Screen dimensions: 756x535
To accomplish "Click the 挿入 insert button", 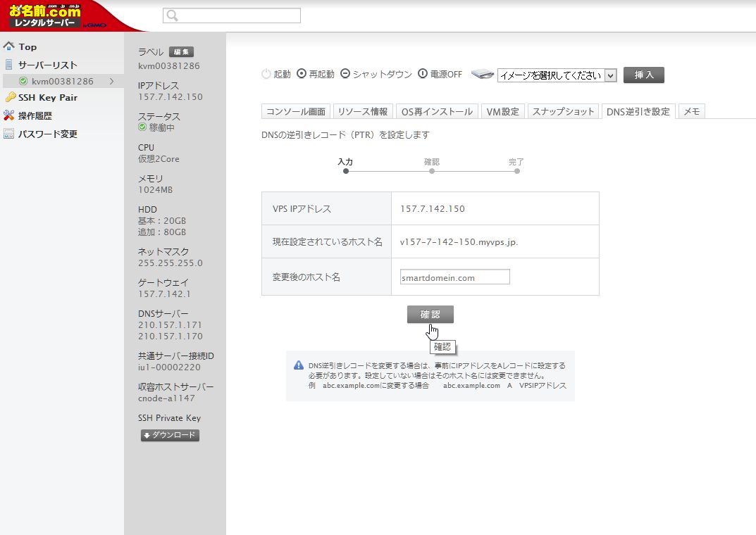I will (644, 75).
